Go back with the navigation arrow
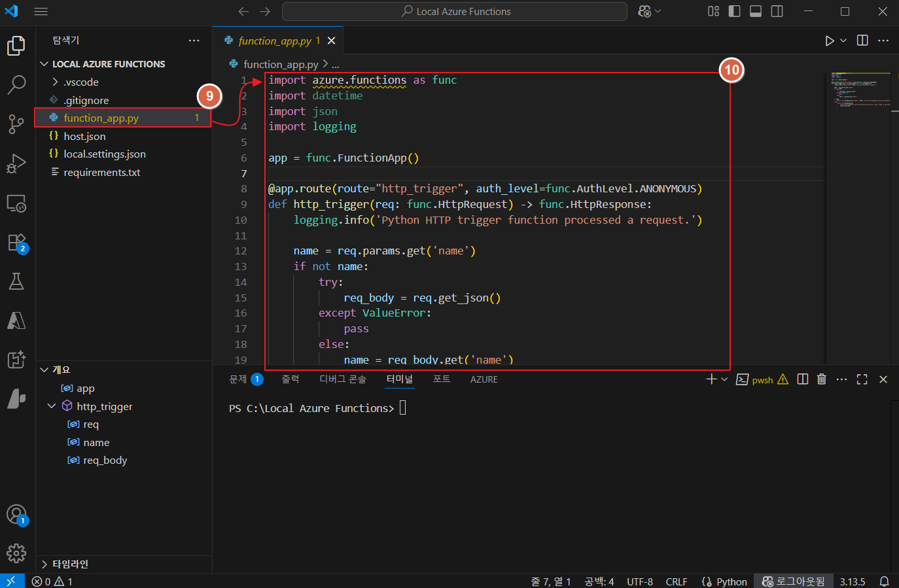The width and height of the screenshot is (899, 588). point(243,11)
